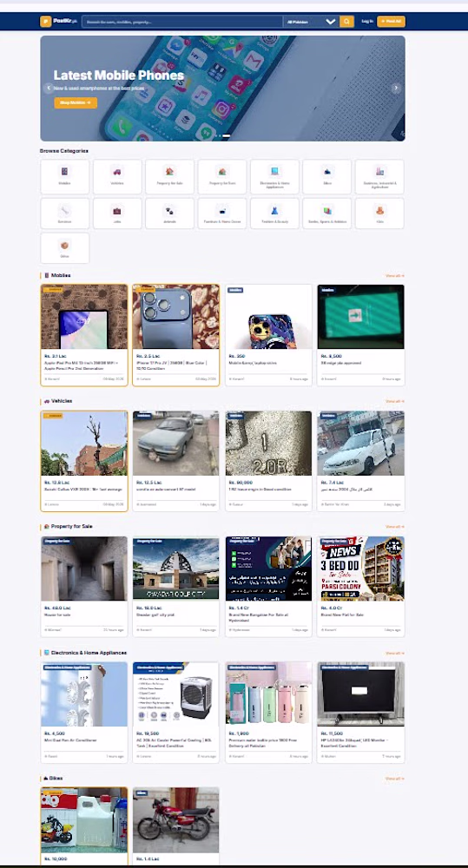Open the Bikes category tile
The width and height of the screenshot is (468, 868).
point(326,176)
